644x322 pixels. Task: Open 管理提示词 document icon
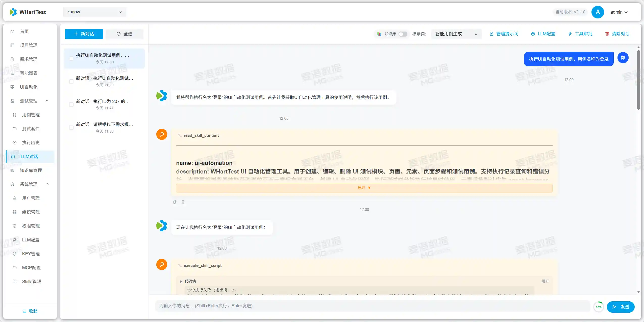pos(491,34)
